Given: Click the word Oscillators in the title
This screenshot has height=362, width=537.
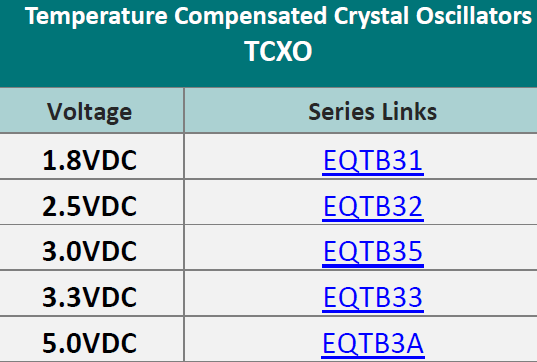Looking at the screenshot, I should click(x=474, y=16).
